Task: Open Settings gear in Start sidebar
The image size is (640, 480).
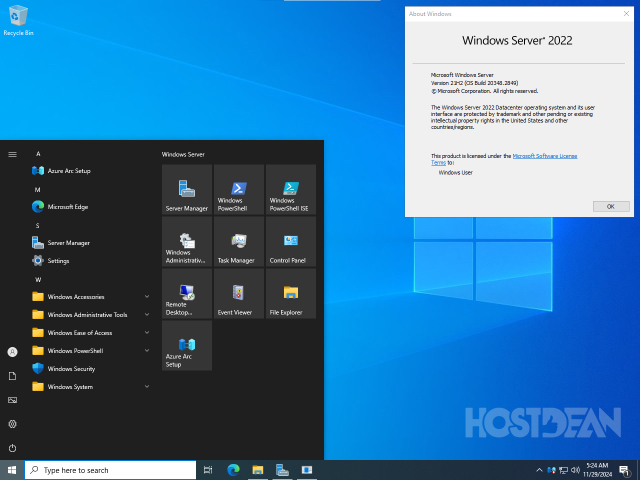Action: click(x=12, y=424)
